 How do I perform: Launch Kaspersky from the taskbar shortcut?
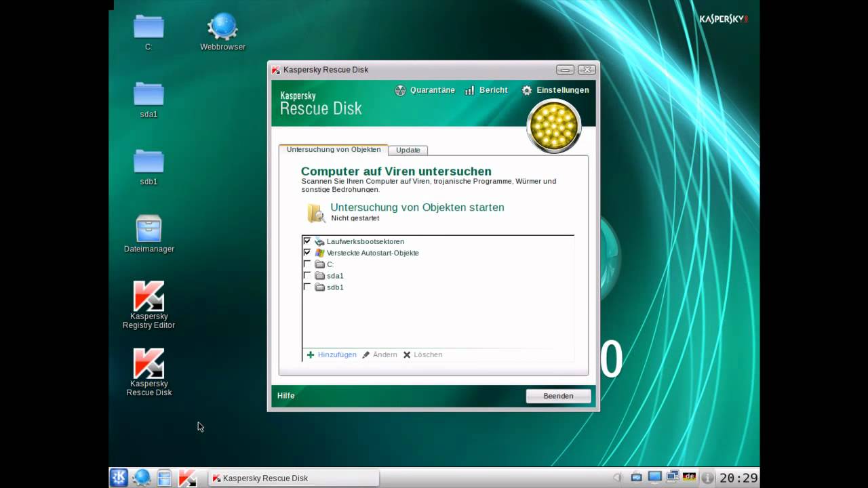coord(187,478)
